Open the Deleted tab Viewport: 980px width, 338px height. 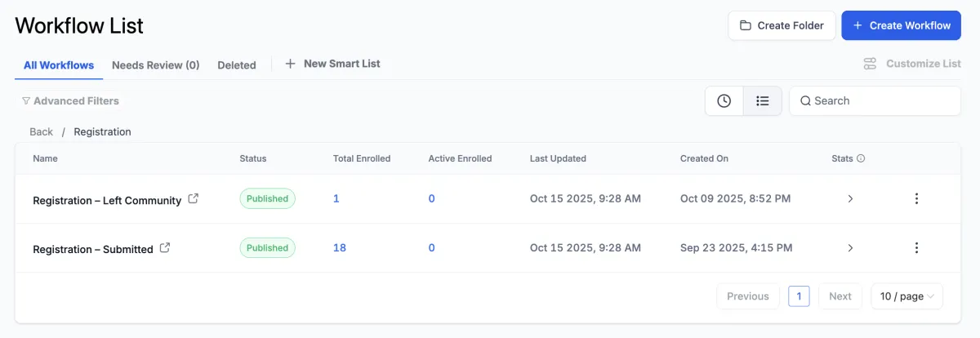[237, 65]
